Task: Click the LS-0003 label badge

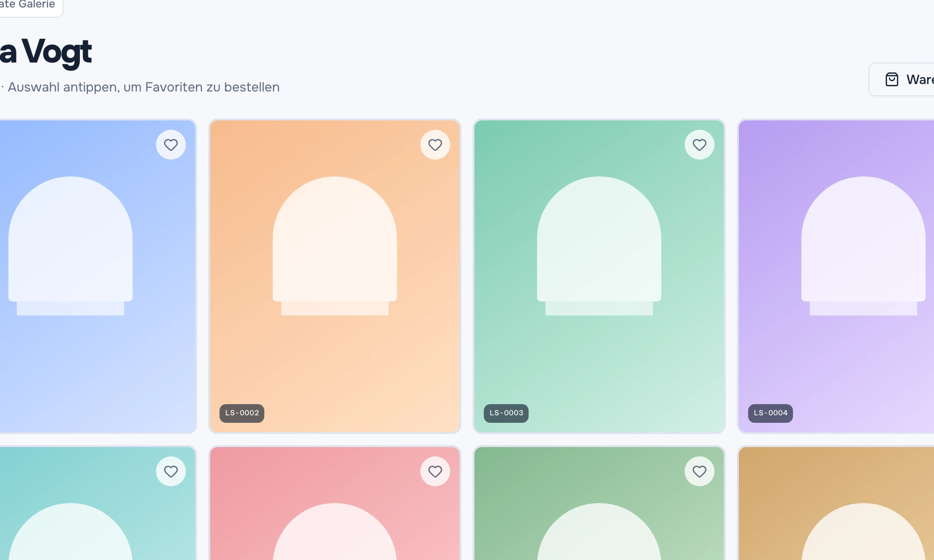Action: tap(506, 413)
